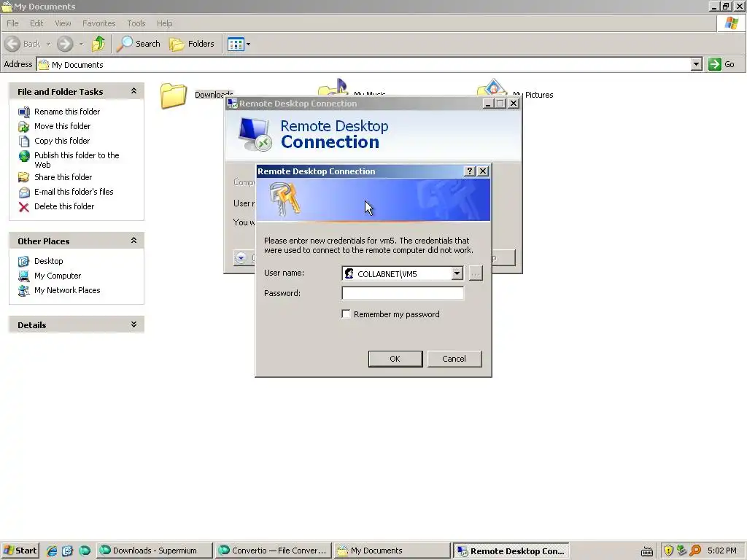Click Share this folder
Viewport: 747px width, 560px height.
63,177
